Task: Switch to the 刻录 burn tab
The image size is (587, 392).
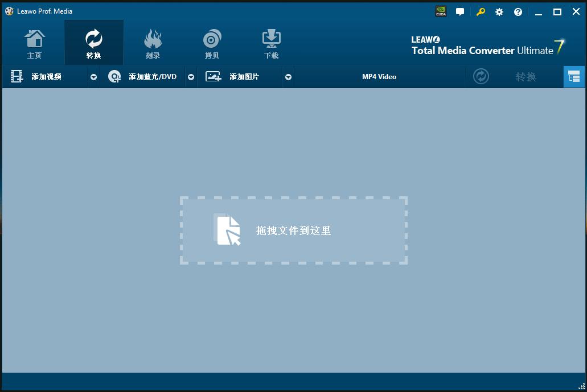Action: (153, 44)
